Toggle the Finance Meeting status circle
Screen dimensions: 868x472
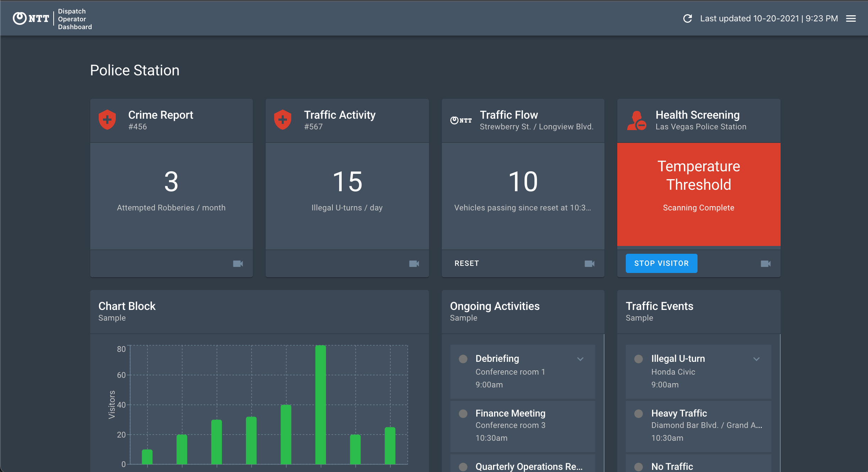[x=463, y=414]
